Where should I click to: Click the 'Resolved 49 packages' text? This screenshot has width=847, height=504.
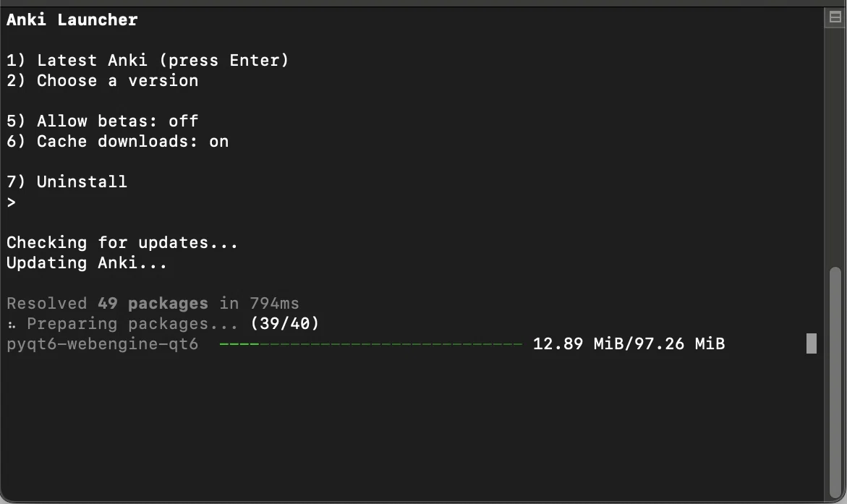point(107,304)
